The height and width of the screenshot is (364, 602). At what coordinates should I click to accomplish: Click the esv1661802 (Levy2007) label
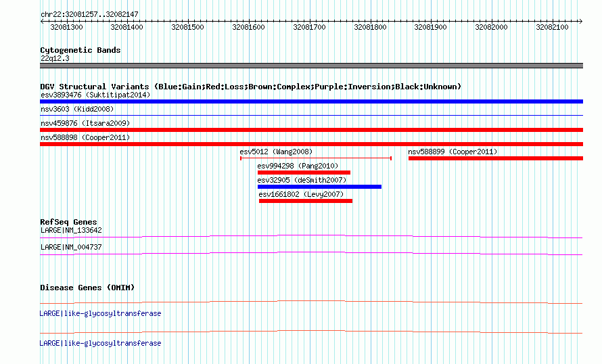[302, 194]
